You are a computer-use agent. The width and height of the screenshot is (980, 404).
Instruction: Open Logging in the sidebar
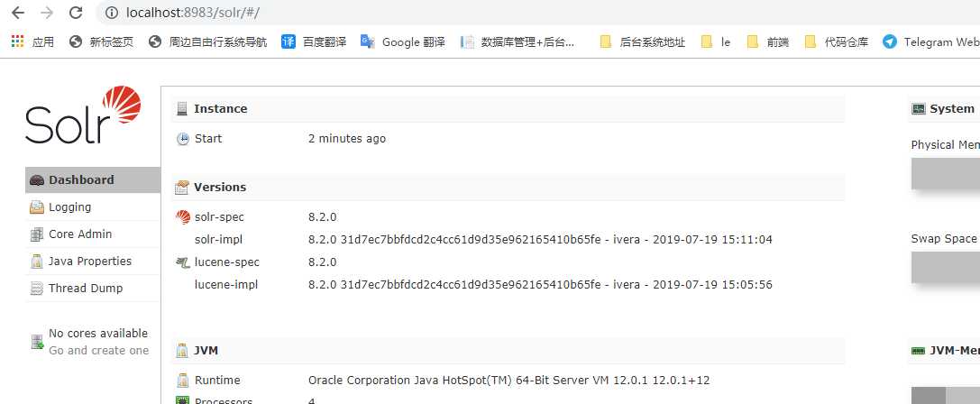click(x=93, y=207)
